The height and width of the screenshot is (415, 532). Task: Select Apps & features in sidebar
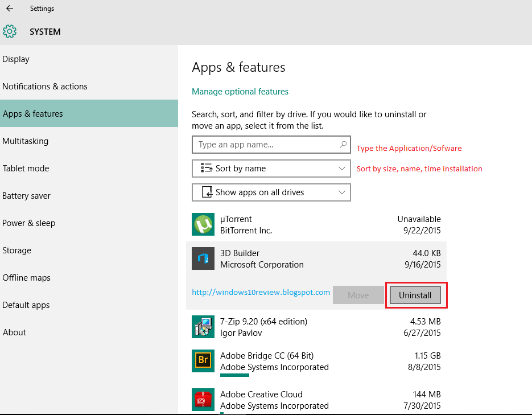pyautogui.click(x=89, y=113)
